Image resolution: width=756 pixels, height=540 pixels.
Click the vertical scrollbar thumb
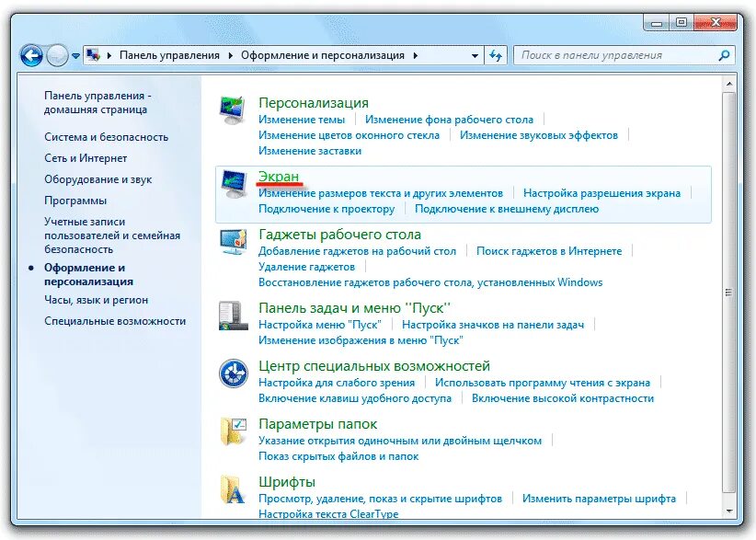pos(728,293)
